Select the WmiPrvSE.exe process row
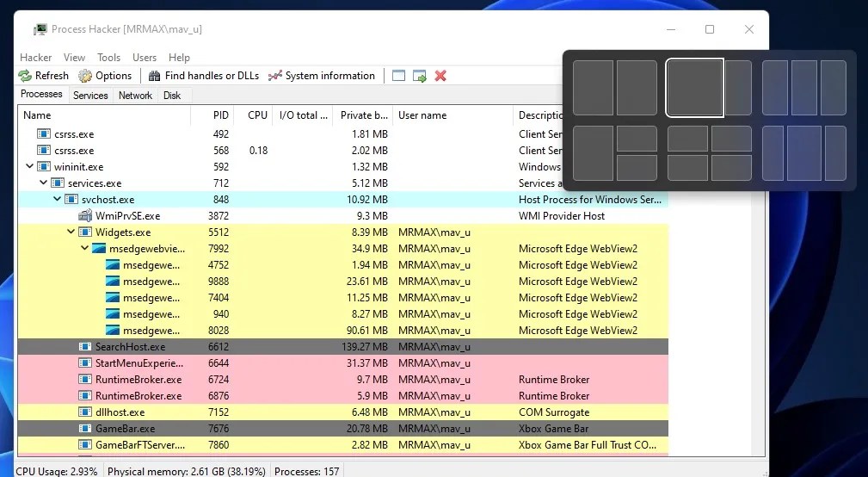This screenshot has width=868, height=477. tap(342, 215)
